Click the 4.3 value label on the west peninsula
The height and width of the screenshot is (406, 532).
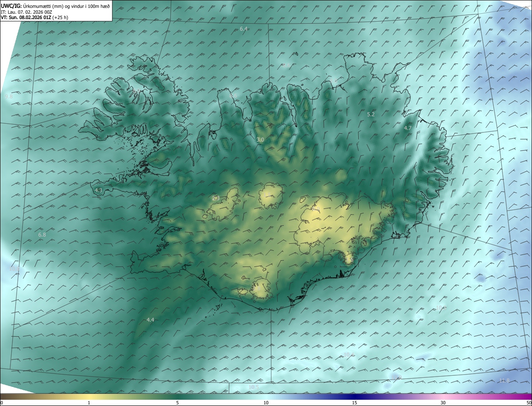click(99, 190)
